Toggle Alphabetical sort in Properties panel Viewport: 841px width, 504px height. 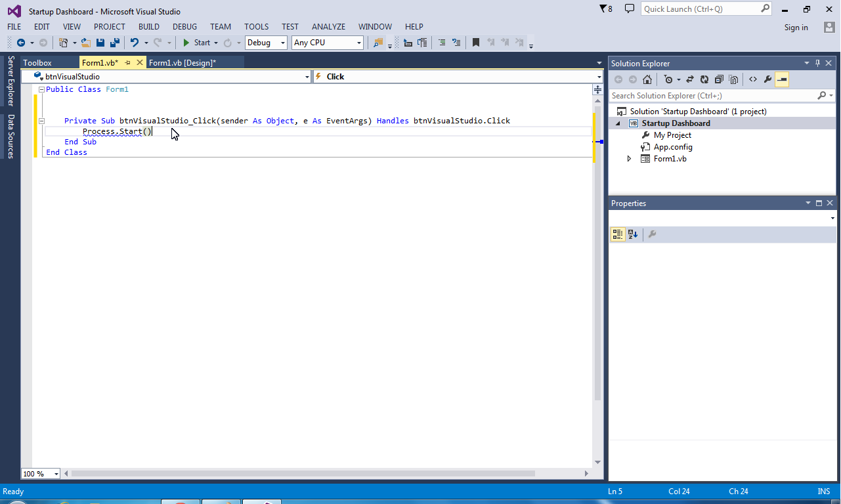pyautogui.click(x=633, y=234)
